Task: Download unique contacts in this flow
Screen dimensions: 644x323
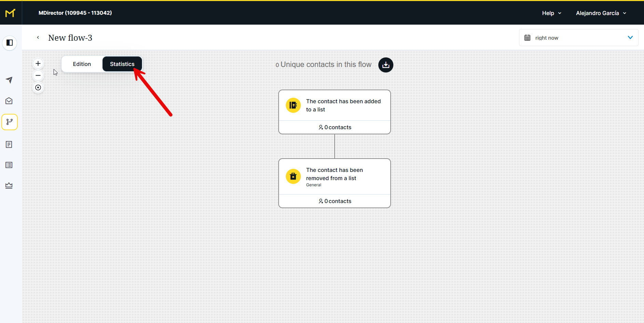Action: [386, 65]
